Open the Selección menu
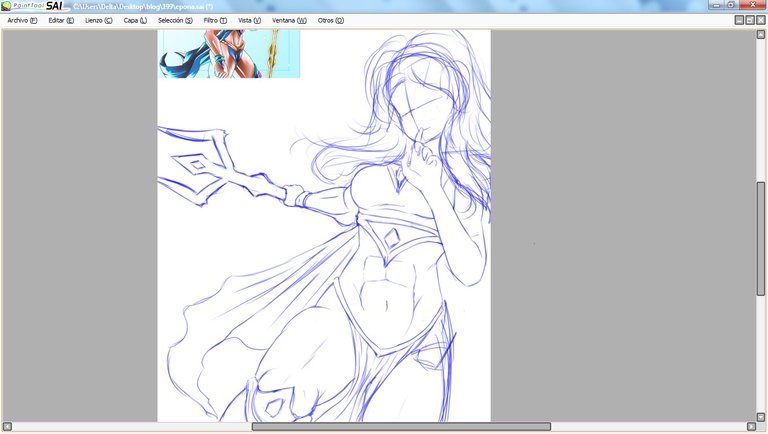Image resolution: width=768 pixels, height=434 pixels. (175, 21)
